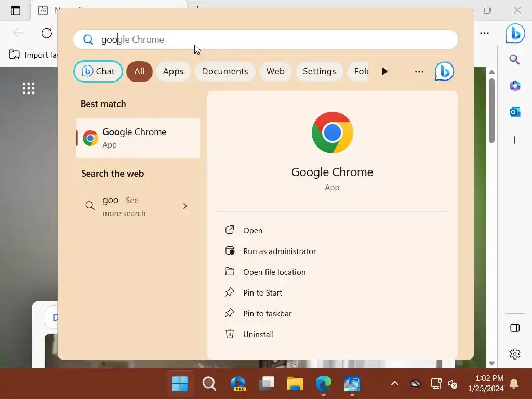532x399 pixels.
Task: Show more filters with the arrow
Action: click(384, 71)
